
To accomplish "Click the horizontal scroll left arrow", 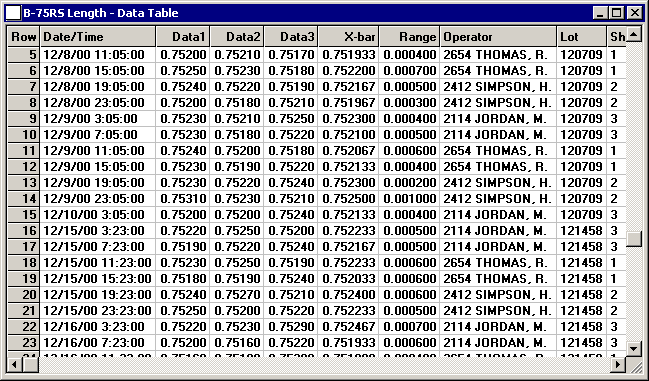I will click(14, 364).
